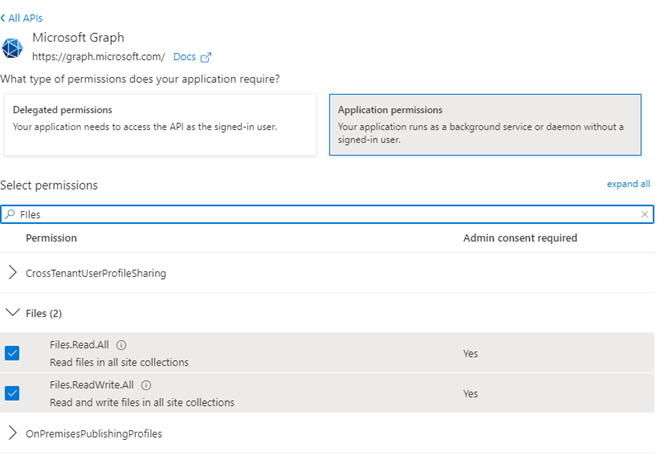Click the Yes value for Files.ReadWrite.All
Screen dimensions: 664x460
click(470, 394)
